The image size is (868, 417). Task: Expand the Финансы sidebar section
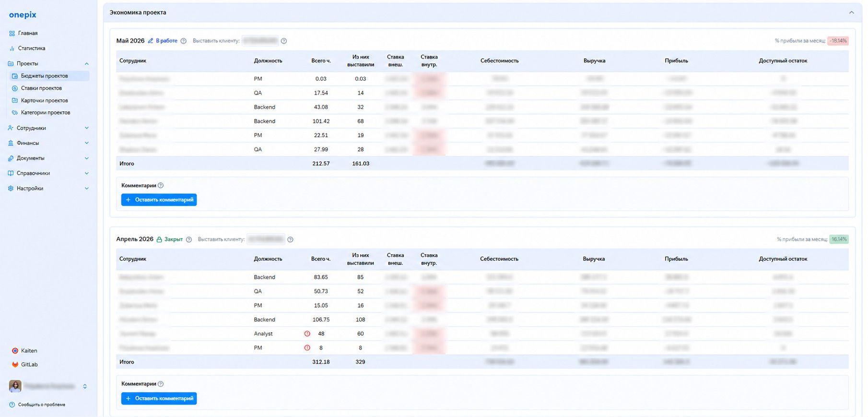(87, 143)
